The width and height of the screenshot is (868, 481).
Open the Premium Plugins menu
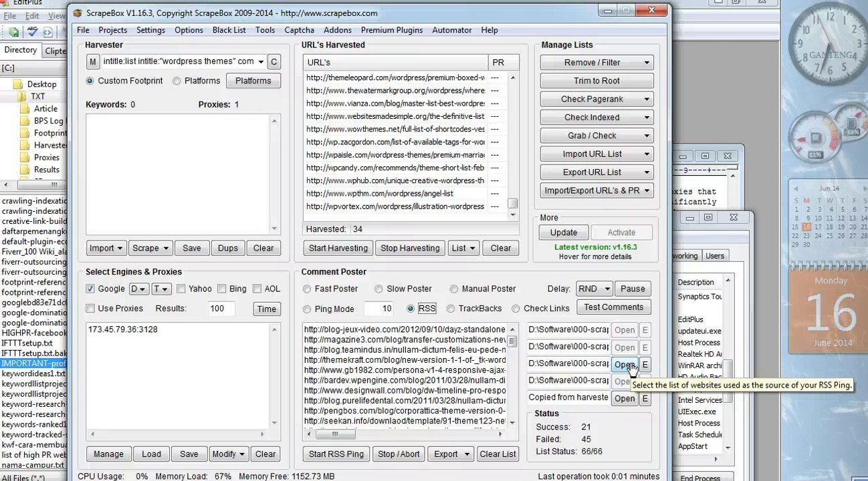(x=392, y=30)
